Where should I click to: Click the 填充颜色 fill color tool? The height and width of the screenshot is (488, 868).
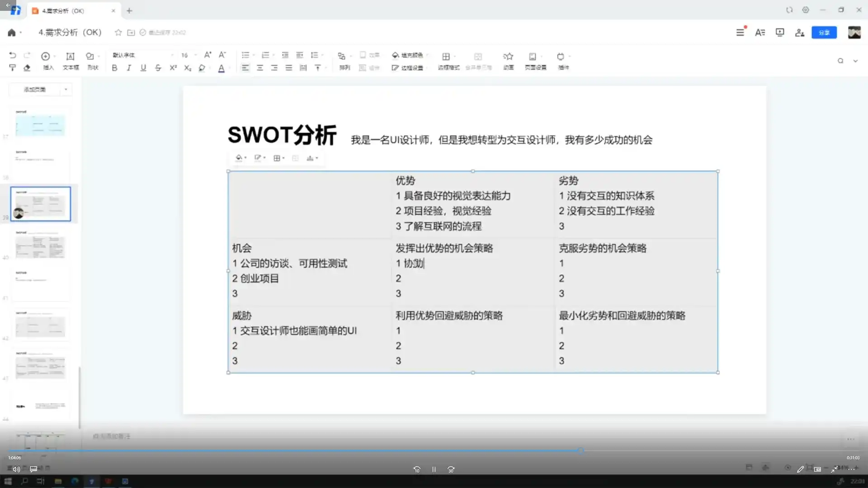[x=407, y=56]
